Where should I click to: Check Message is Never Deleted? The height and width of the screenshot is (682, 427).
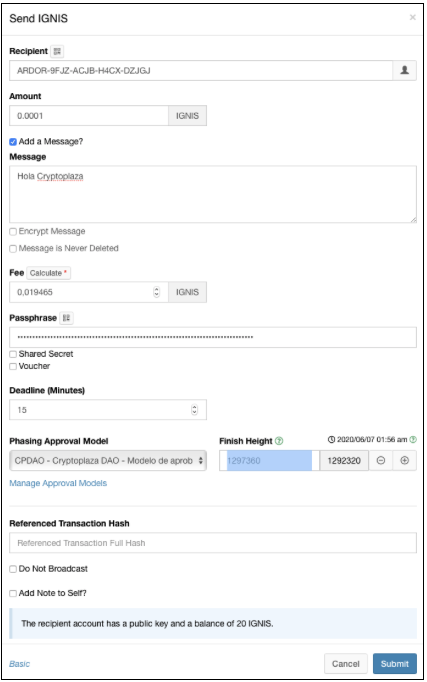pos(13,249)
